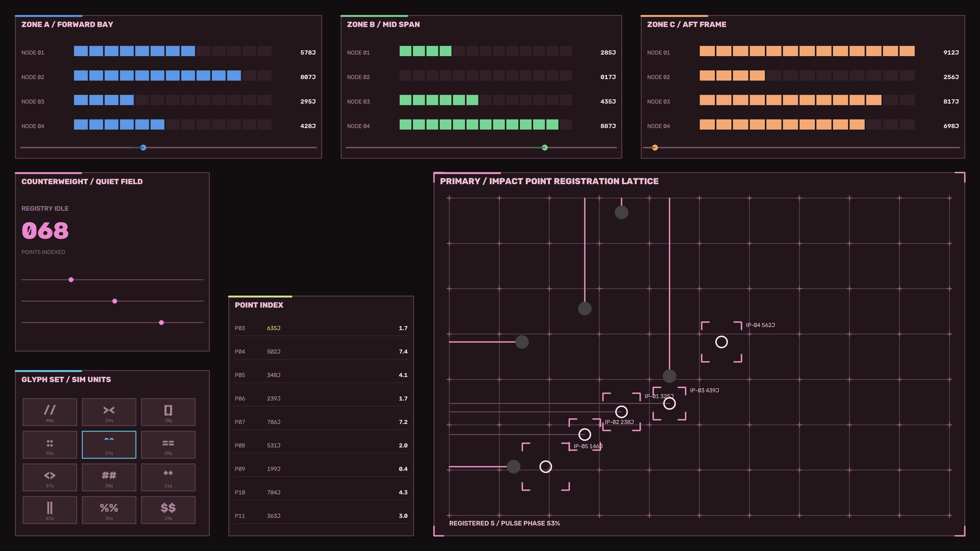Click the bottom Counterweight pink slider handle
This screenshot has width=980, height=551.
(161, 322)
